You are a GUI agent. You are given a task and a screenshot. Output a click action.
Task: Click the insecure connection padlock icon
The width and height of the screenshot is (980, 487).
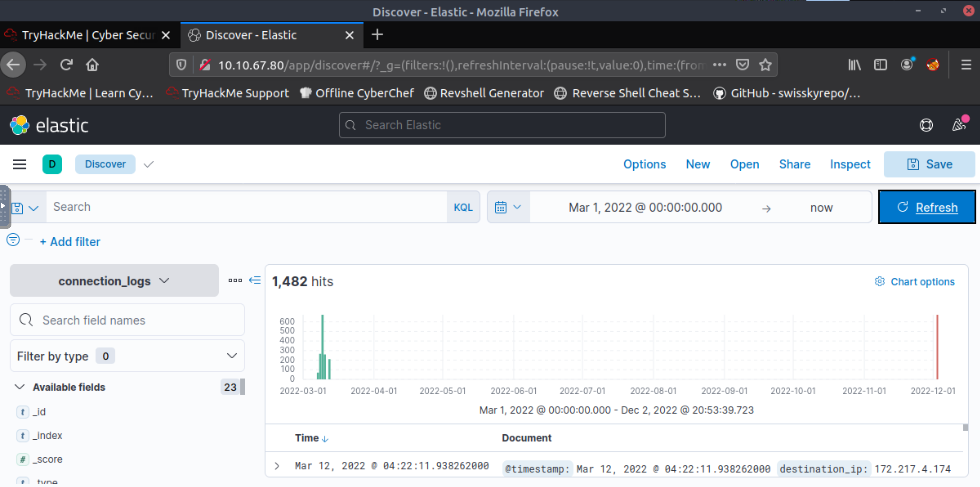pyautogui.click(x=205, y=65)
